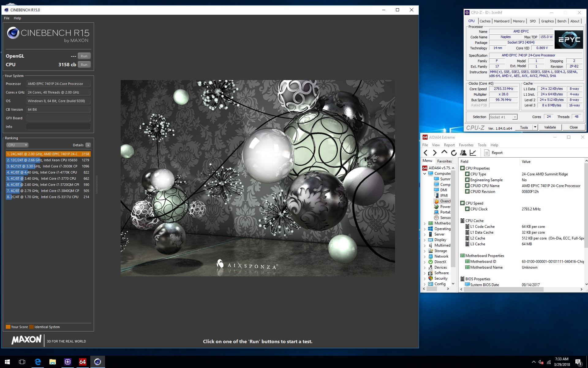Switch to the Favorites tab in AIDA64
The width and height of the screenshot is (588, 368).
coord(444,161)
